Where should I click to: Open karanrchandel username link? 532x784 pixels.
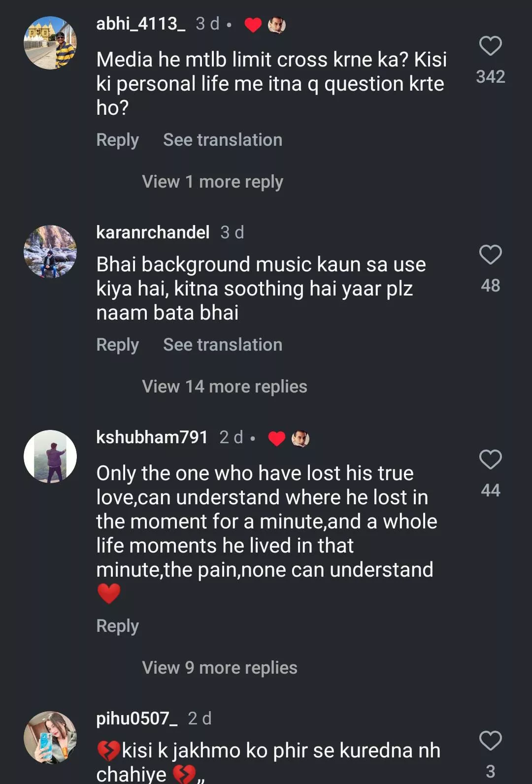pos(153,232)
